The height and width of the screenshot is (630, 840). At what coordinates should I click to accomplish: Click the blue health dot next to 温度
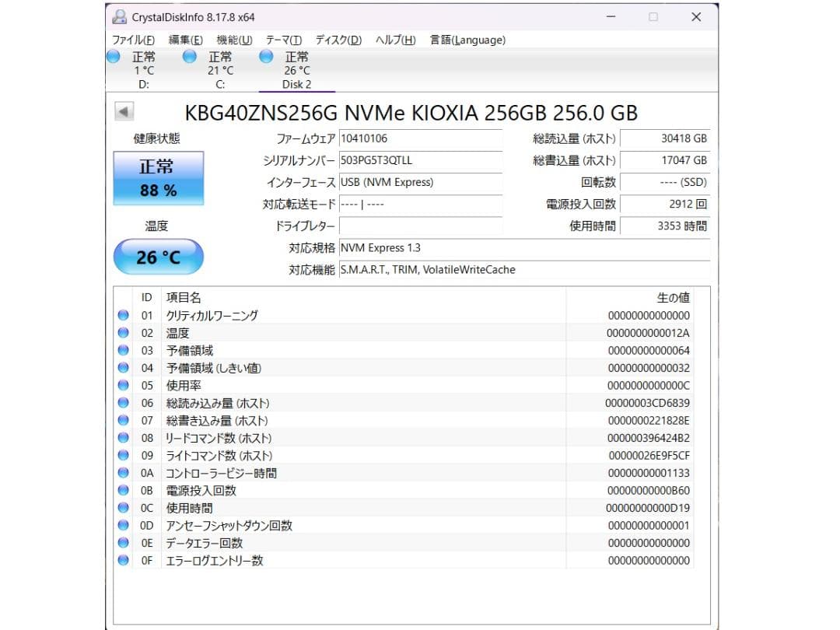click(123, 332)
